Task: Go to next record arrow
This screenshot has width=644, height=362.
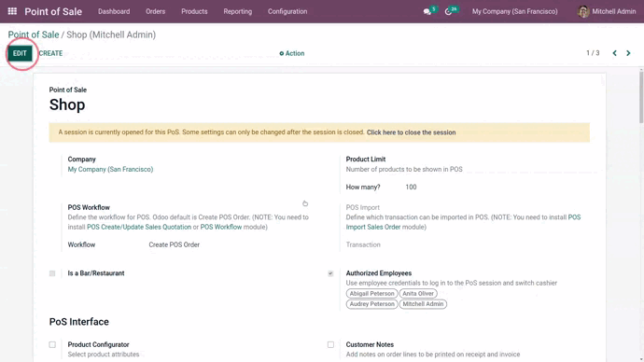Action: tap(628, 53)
